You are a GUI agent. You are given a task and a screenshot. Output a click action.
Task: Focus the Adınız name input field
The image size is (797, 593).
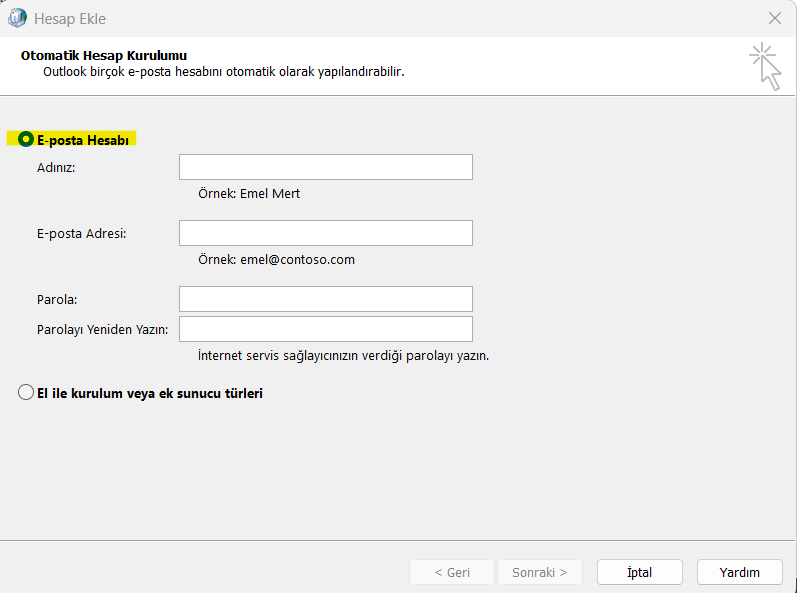coord(326,167)
